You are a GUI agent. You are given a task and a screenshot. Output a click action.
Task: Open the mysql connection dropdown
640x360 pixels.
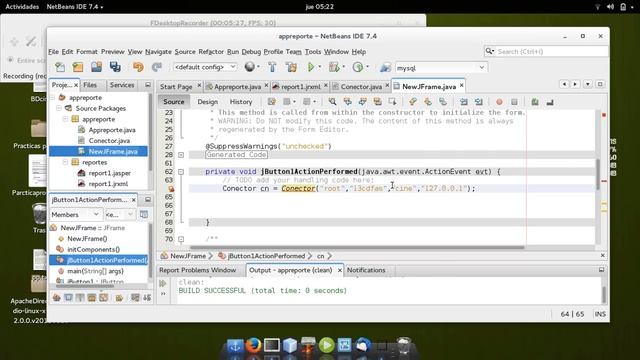[441, 68]
